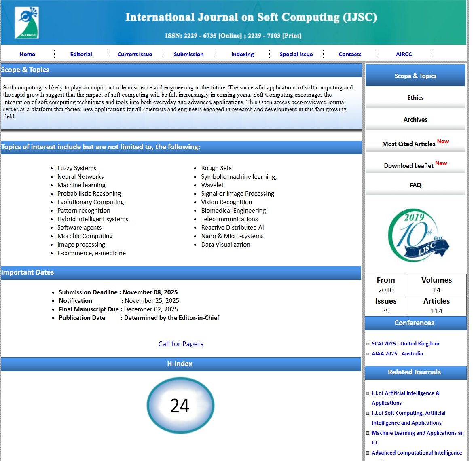Click the Related Journals sidebar heading
Screen dimensions: 476x461
pos(415,372)
